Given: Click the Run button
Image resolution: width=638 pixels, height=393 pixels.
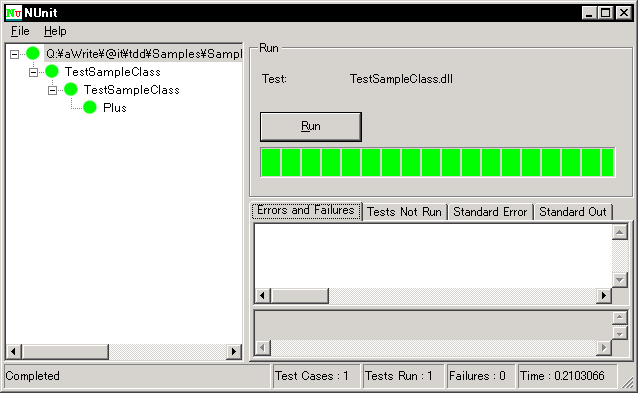Looking at the screenshot, I should click(311, 127).
